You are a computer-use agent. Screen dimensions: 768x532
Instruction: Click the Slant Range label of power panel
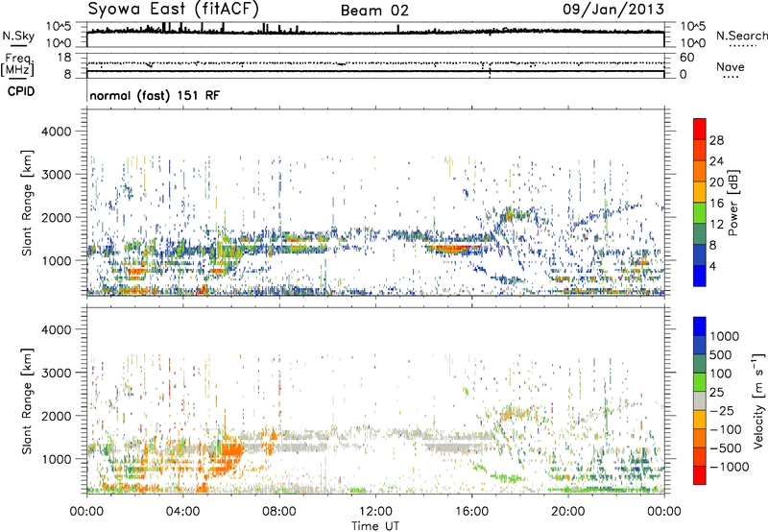(28, 203)
